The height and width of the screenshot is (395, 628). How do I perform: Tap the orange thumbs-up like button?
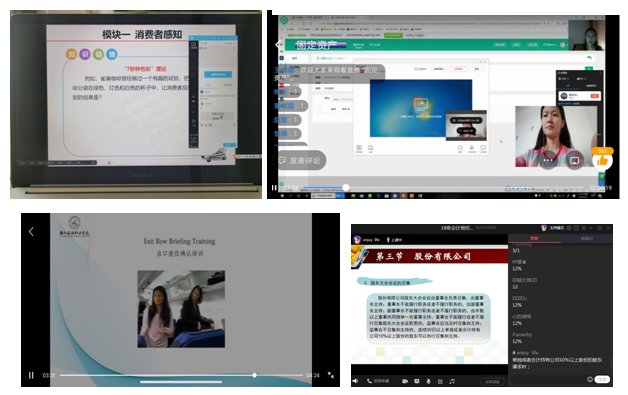[x=602, y=160]
